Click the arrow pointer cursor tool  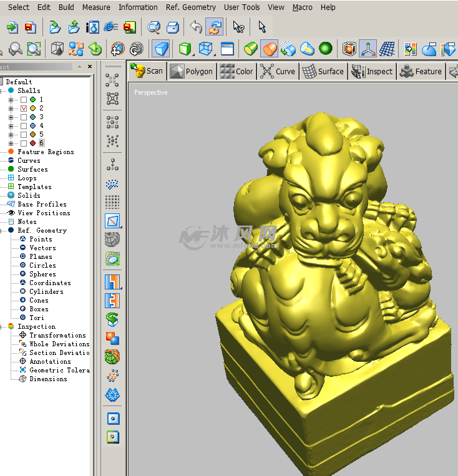262,27
